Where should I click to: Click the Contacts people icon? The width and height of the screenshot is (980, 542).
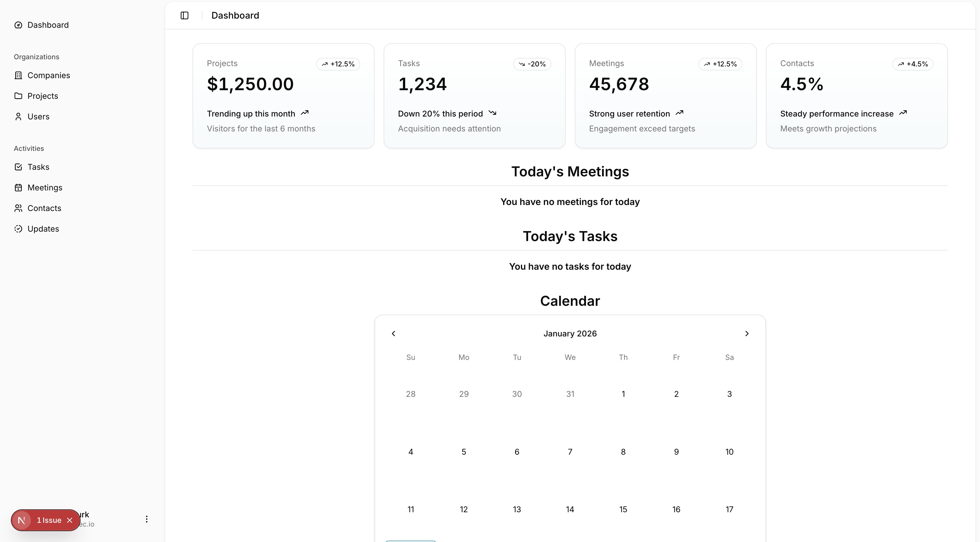(x=18, y=208)
